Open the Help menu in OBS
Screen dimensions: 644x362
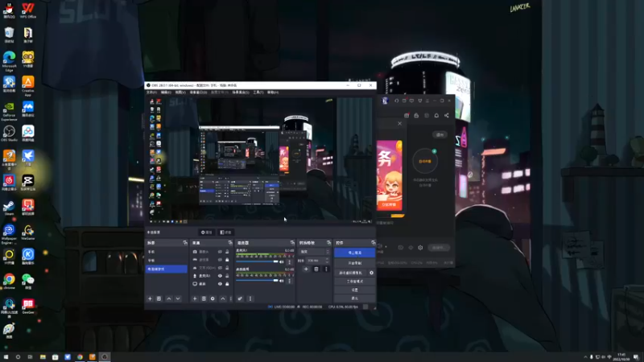[x=273, y=93]
